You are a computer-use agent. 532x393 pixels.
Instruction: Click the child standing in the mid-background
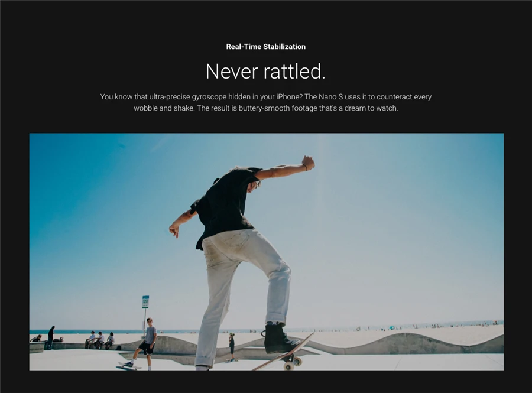pos(232,346)
